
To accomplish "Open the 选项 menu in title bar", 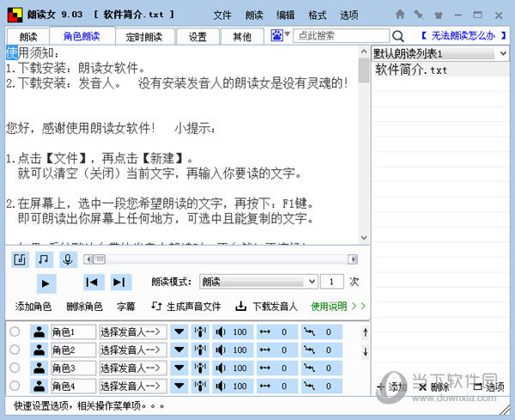I will [x=348, y=15].
